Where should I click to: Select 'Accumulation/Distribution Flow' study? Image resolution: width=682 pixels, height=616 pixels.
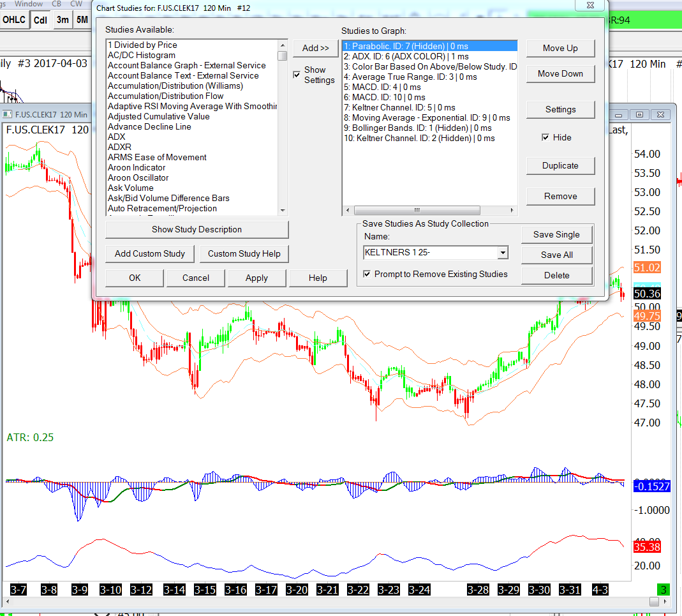166,96
